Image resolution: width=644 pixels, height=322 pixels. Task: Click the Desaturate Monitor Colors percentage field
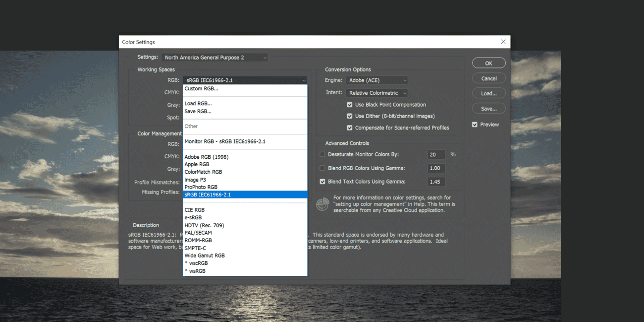click(x=436, y=154)
